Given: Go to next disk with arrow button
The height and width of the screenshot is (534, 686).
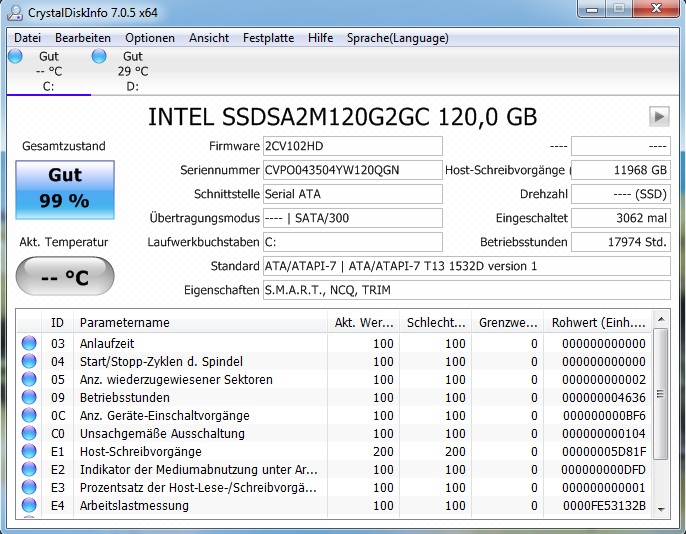Looking at the screenshot, I should [x=659, y=116].
